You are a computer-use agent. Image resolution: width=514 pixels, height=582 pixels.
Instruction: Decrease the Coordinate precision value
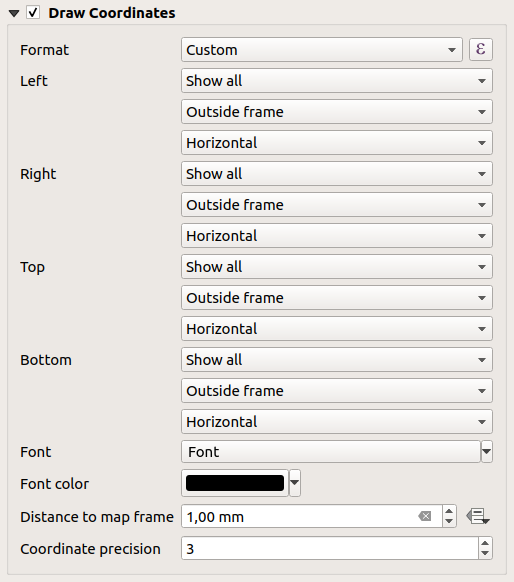tap(485, 553)
